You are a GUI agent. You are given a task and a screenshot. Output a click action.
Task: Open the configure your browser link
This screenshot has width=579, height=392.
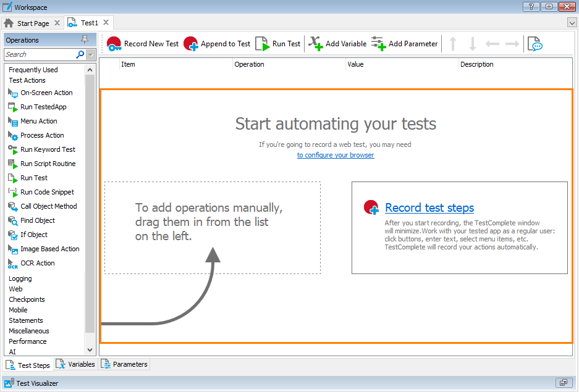pyautogui.click(x=336, y=155)
